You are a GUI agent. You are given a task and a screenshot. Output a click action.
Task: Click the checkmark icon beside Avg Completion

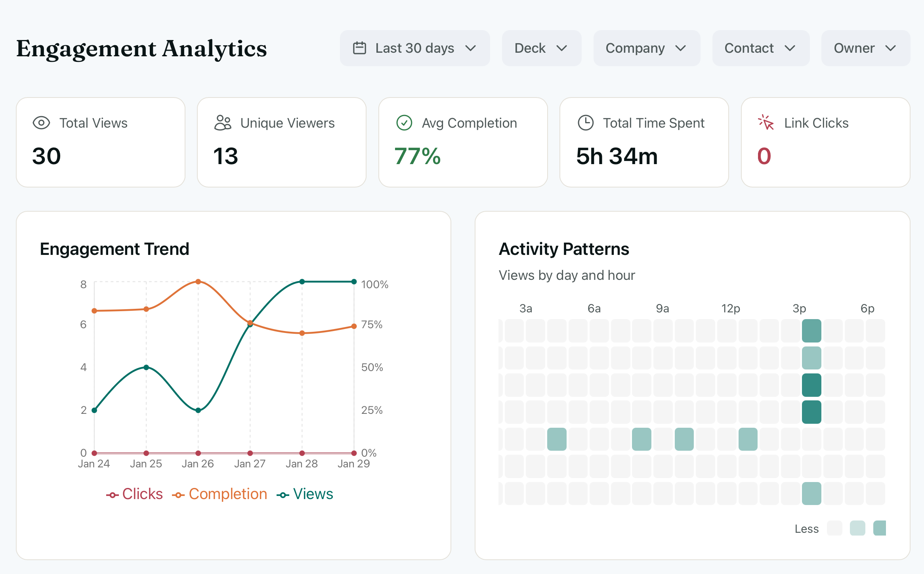403,123
